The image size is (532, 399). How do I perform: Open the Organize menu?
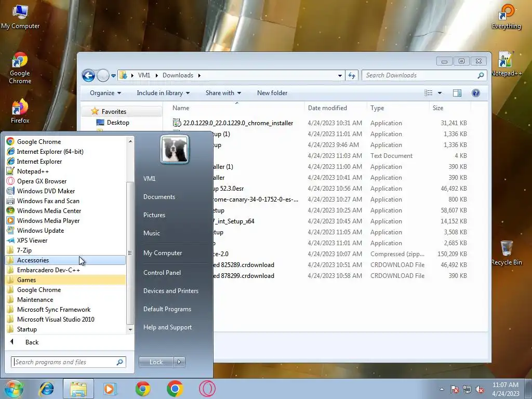pos(105,93)
